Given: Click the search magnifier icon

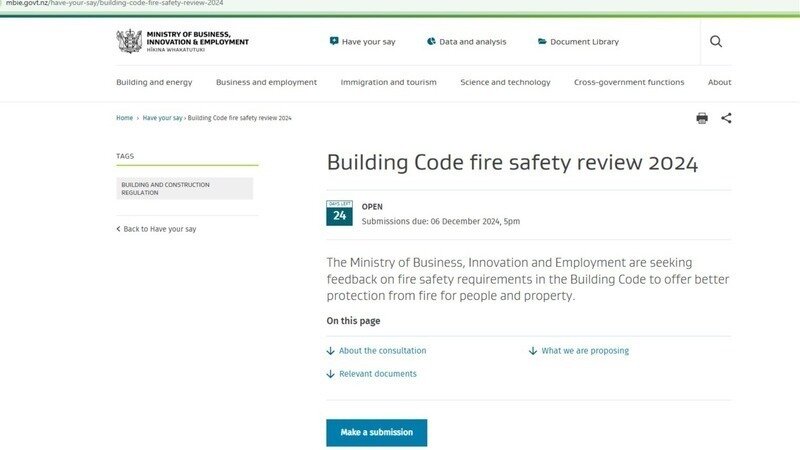Looking at the screenshot, I should click(x=716, y=41).
